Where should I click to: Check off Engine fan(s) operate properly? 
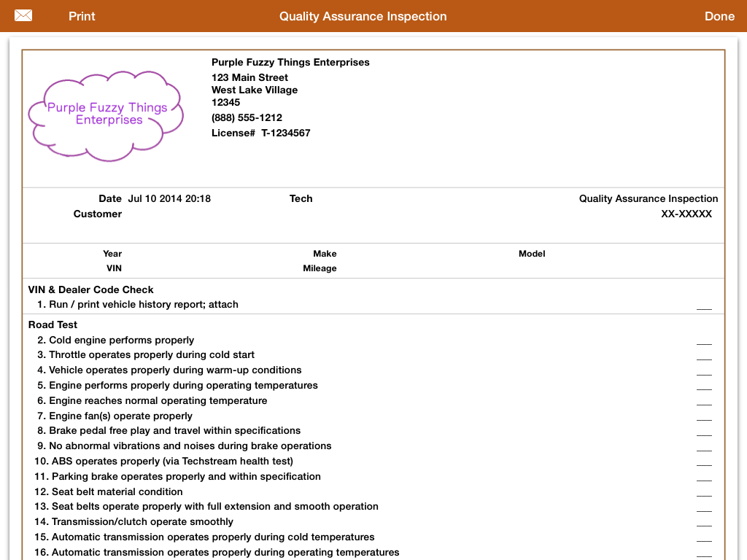pyautogui.click(x=703, y=416)
